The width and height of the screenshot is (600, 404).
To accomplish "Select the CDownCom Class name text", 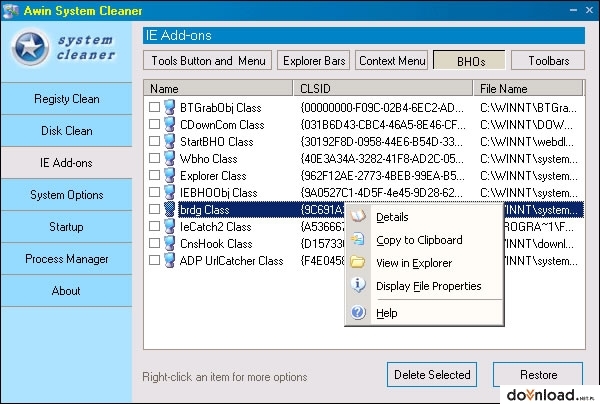I will pos(222,125).
